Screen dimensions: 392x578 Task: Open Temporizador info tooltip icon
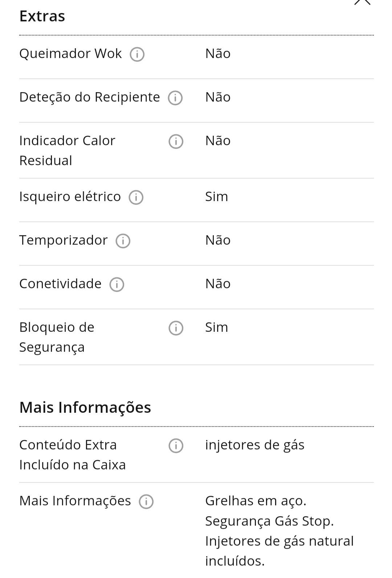[123, 241]
